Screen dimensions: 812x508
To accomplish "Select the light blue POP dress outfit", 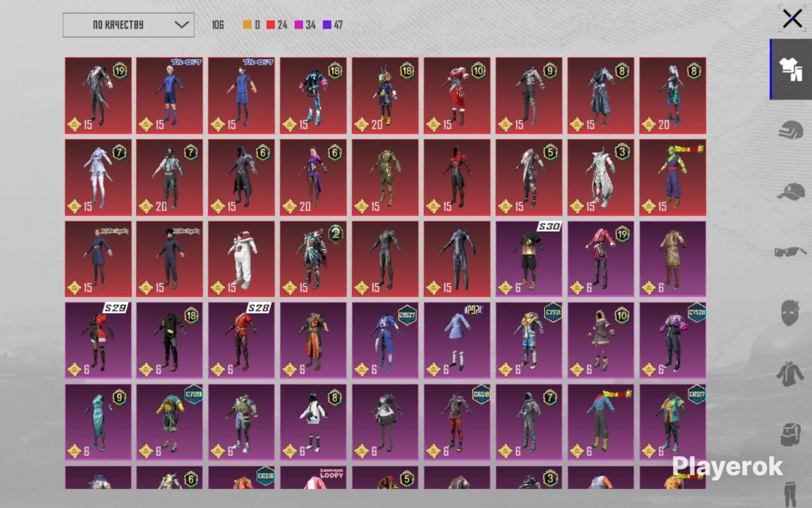I will 457,340.
